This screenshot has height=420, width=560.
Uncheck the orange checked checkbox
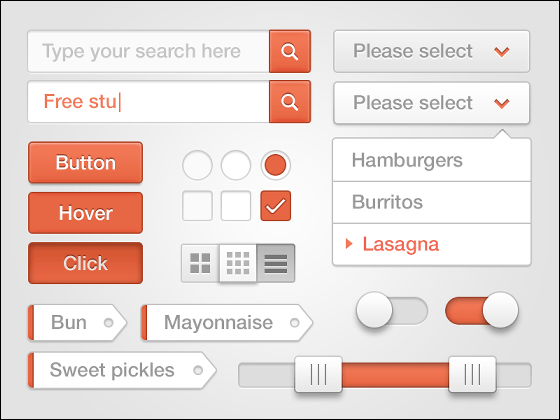[x=276, y=206]
